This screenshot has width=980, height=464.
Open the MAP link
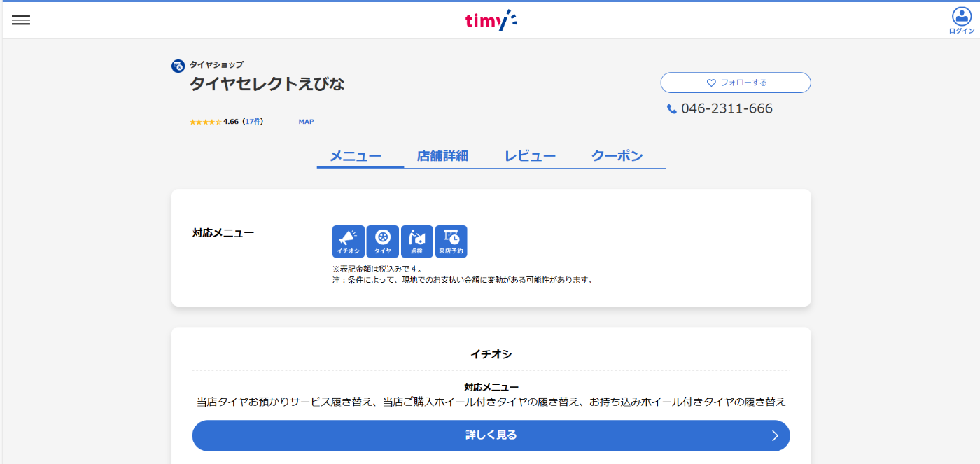(x=306, y=122)
